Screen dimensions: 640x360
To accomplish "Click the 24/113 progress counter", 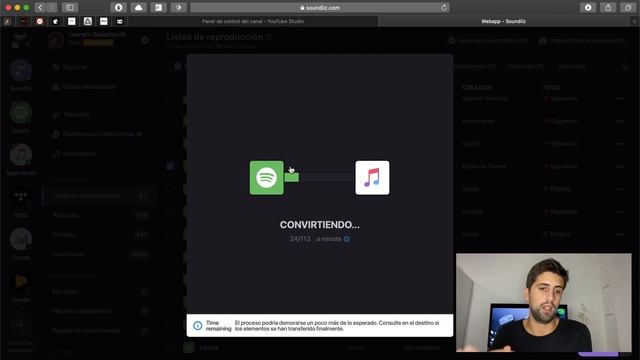I will (x=300, y=239).
